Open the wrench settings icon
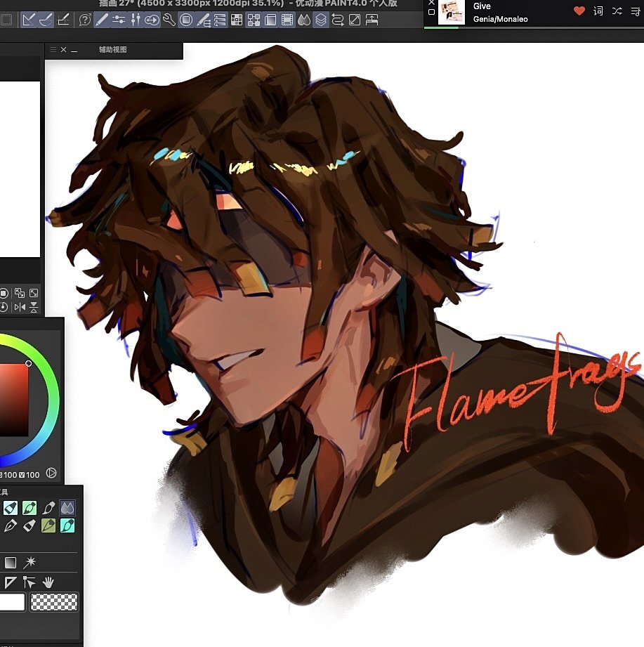Image resolution: width=644 pixels, height=647 pixels. [169, 20]
